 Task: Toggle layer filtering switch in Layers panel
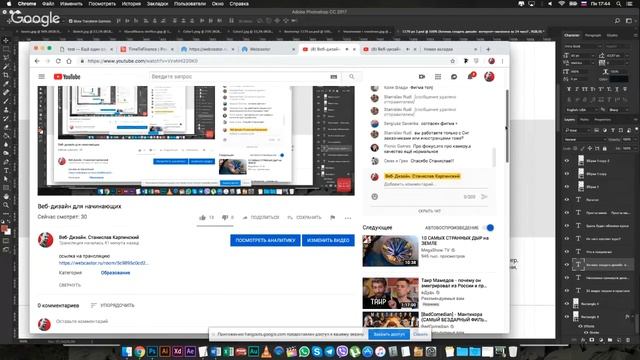coord(636,130)
